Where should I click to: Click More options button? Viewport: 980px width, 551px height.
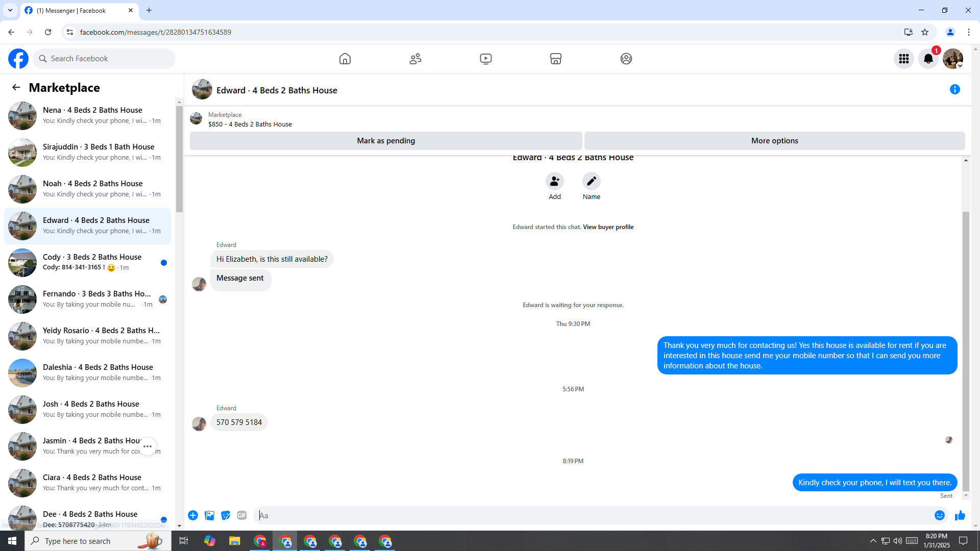[x=774, y=141]
